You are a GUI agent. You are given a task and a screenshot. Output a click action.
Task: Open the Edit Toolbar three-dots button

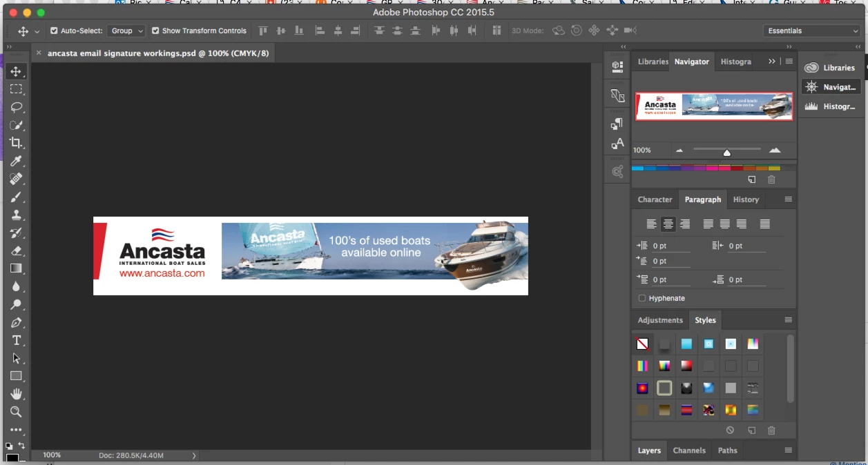pos(16,430)
